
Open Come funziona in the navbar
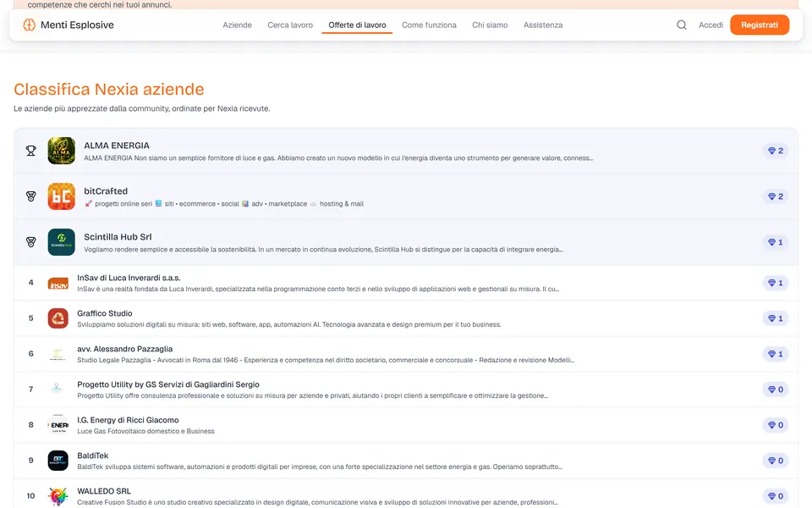[430, 25]
